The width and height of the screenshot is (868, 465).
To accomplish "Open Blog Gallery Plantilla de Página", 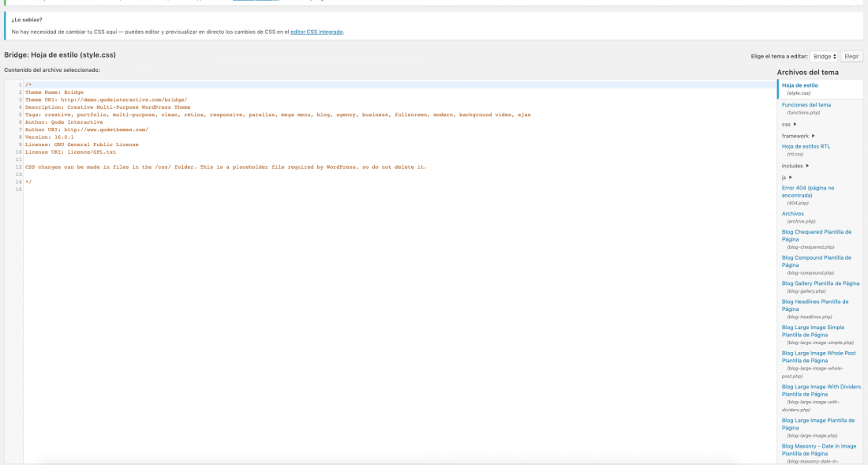I will coord(821,283).
